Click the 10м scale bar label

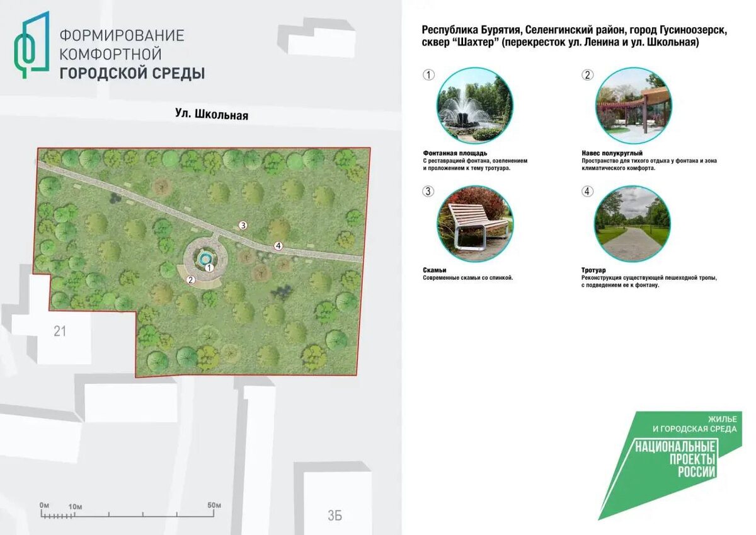point(76,505)
